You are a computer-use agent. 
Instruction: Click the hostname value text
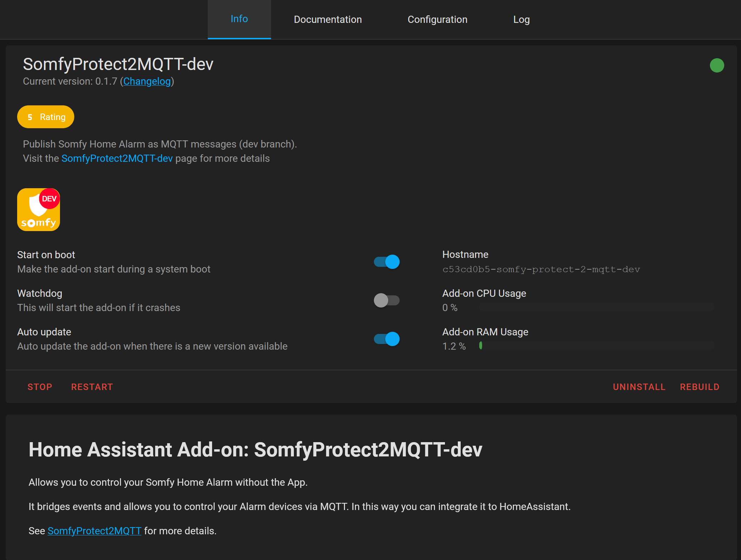[x=541, y=269]
